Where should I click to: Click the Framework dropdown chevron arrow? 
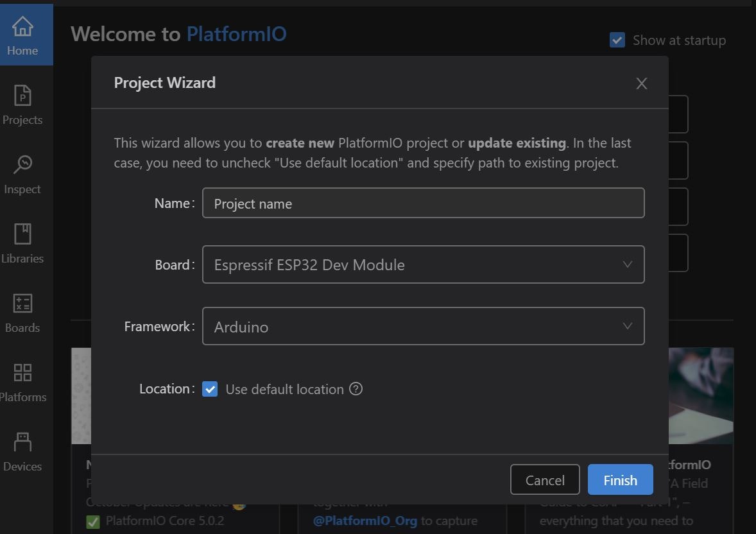click(x=628, y=327)
